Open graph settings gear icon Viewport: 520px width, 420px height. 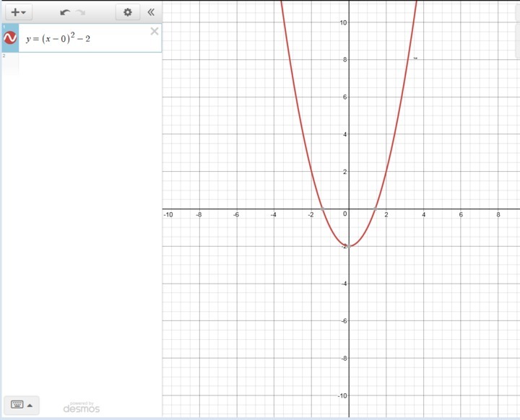pos(128,12)
